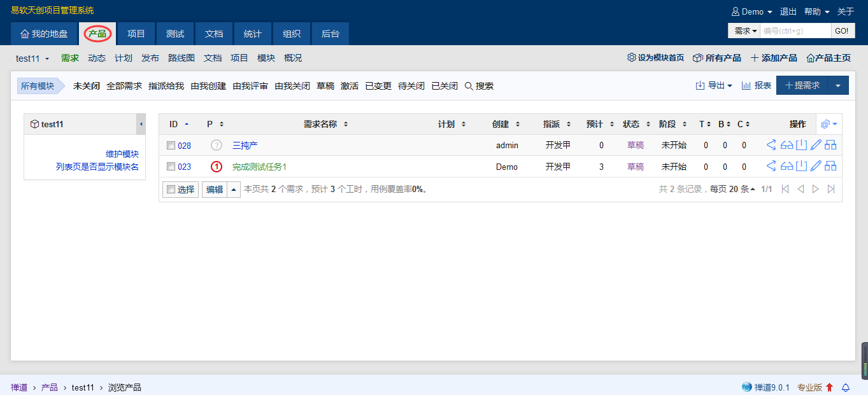The image size is (868, 395).
Task: Open the 需求 search type dropdown
Action: pos(744,31)
